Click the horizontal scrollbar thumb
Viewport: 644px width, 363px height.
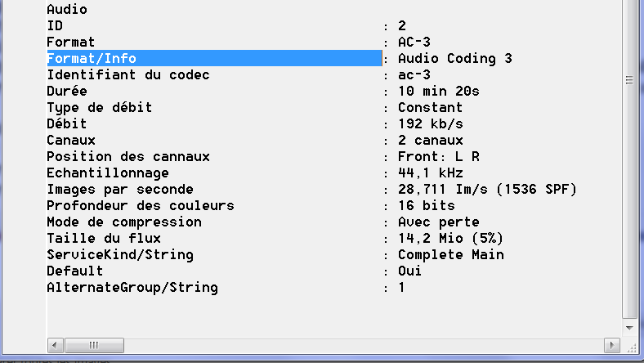pos(94,344)
